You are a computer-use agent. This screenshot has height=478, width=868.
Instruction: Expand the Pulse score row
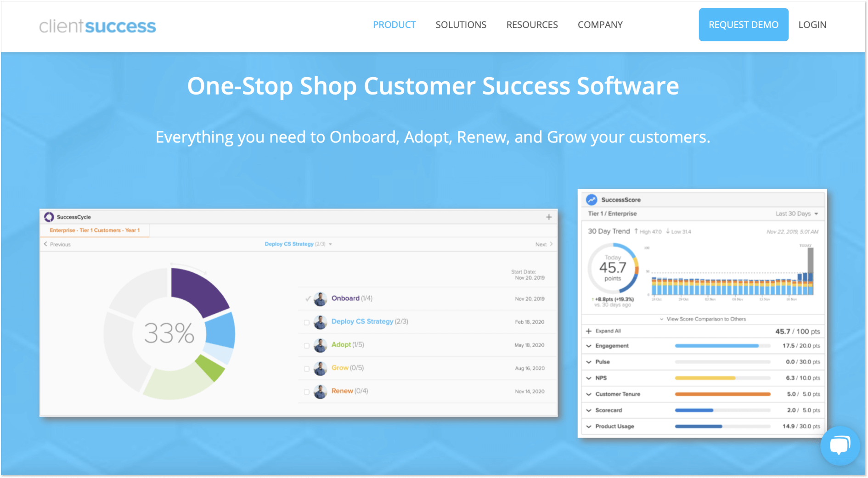click(589, 362)
